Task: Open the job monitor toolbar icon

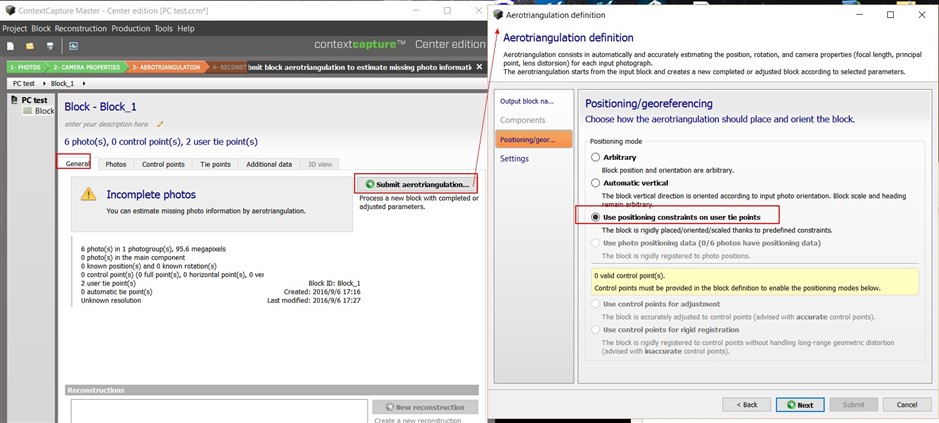Action: click(73, 46)
